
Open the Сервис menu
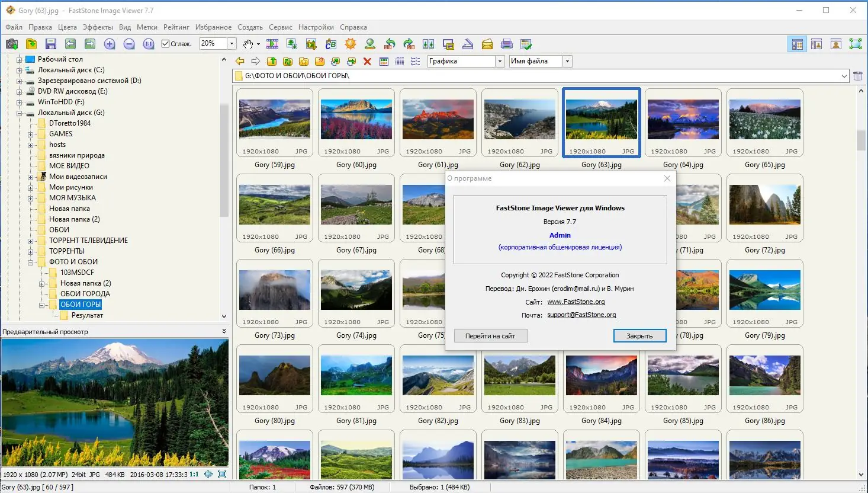pos(280,27)
